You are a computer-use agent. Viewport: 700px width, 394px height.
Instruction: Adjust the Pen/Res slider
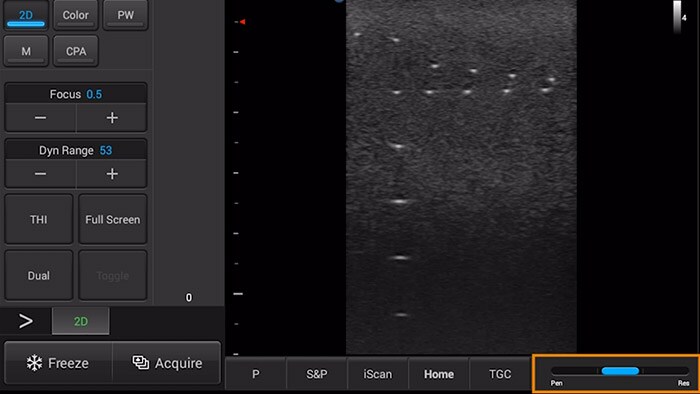coord(620,371)
